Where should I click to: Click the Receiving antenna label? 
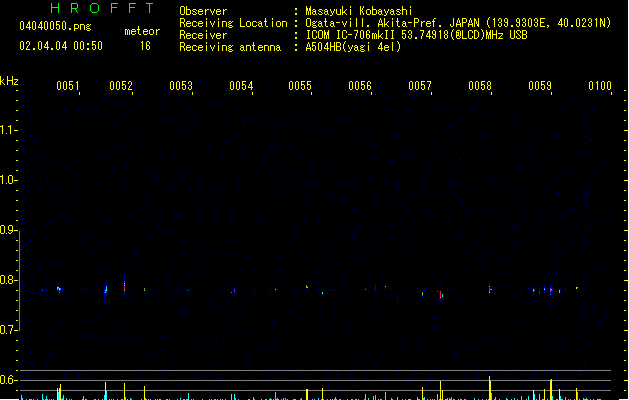(230, 47)
